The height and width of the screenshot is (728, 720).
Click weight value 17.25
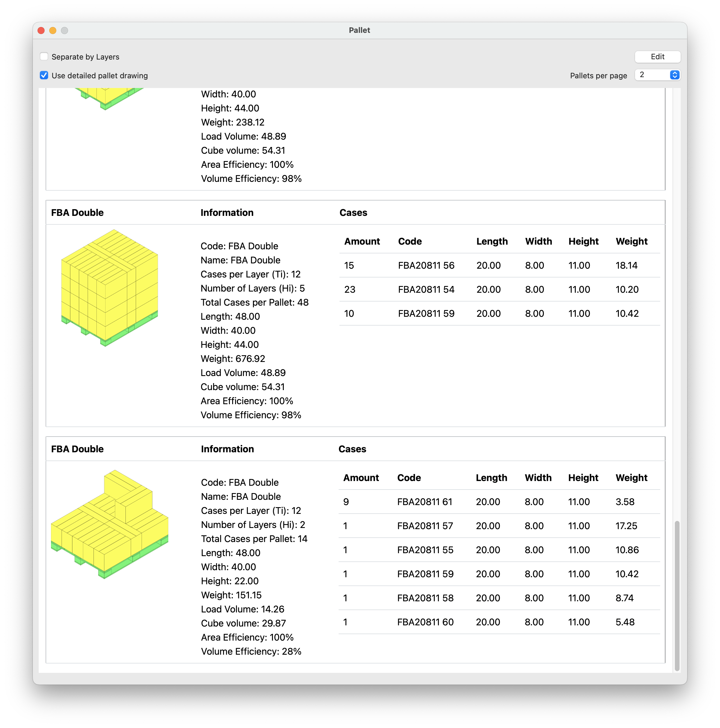[626, 526]
